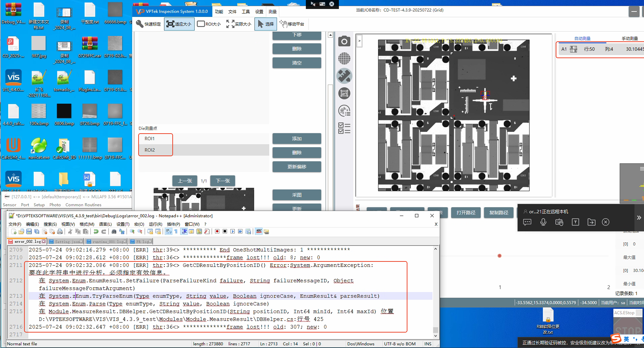Open the wafer grid map icon
This screenshot has width=644, height=348.
coord(344,59)
